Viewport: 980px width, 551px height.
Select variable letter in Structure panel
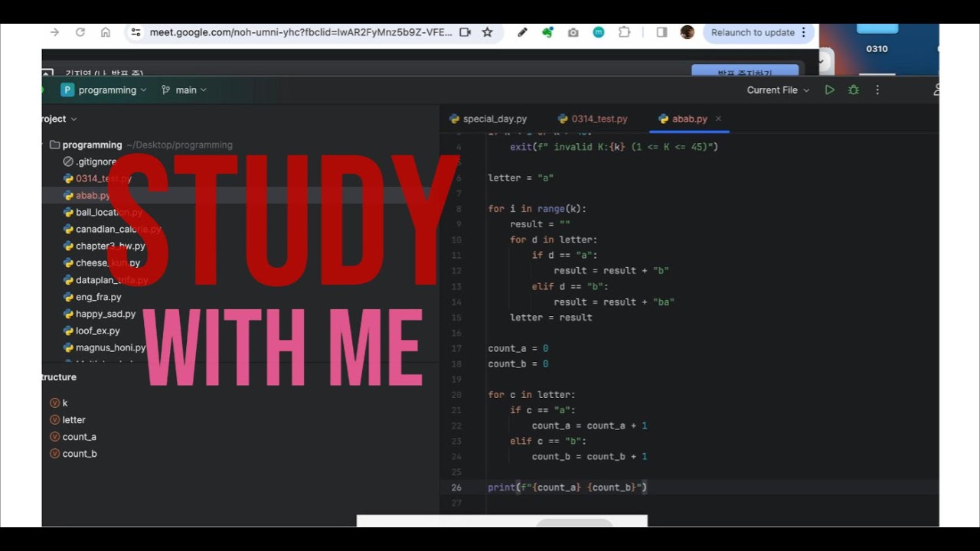(67, 419)
